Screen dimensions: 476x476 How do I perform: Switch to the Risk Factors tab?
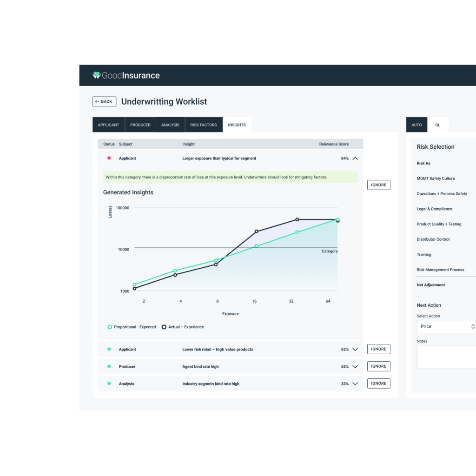coord(204,125)
